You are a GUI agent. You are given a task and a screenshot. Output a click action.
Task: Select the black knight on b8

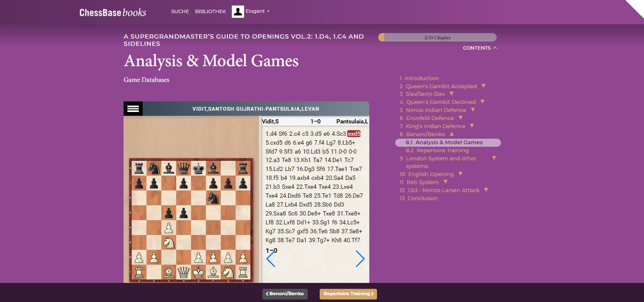pyautogui.click(x=154, y=169)
